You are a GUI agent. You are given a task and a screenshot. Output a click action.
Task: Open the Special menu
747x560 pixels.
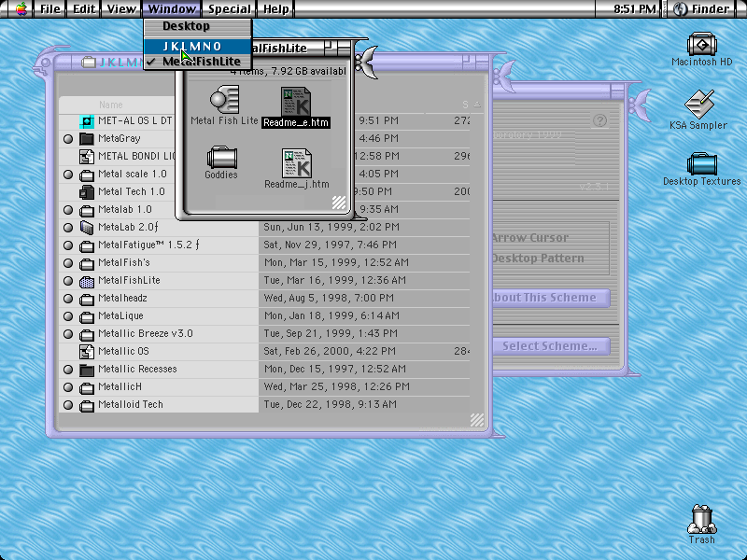click(x=229, y=8)
